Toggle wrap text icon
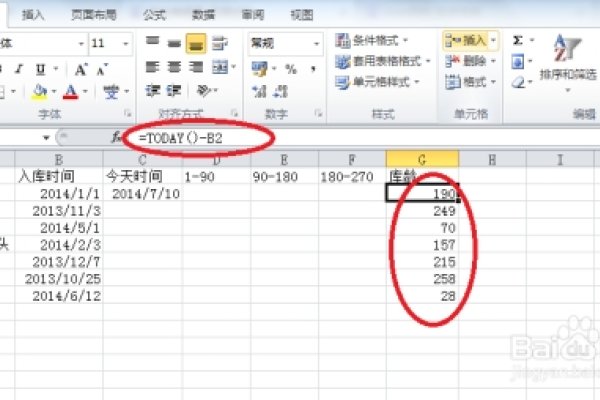Image resolution: width=600 pixels, height=400 pixels. [219, 42]
